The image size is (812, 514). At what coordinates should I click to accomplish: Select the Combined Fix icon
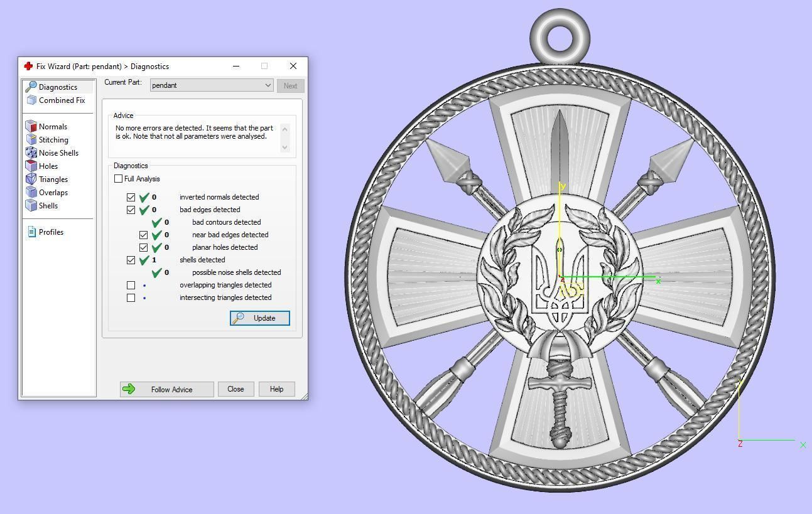click(x=31, y=100)
